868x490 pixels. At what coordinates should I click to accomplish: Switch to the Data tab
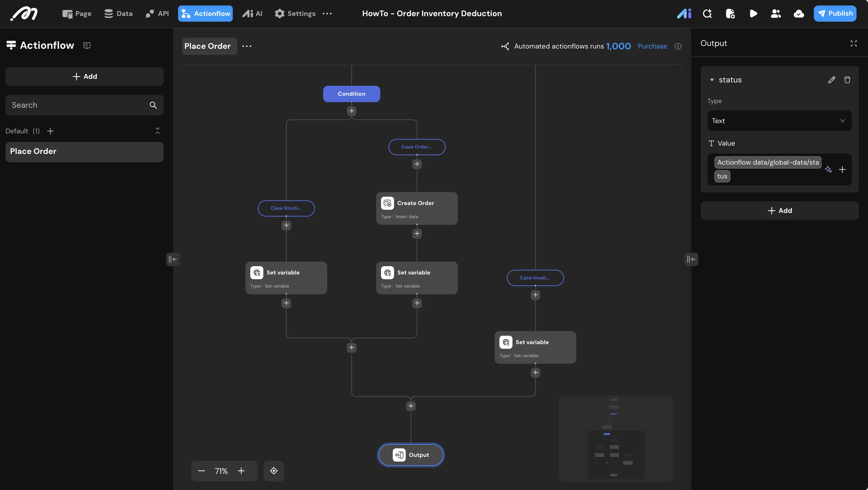118,14
